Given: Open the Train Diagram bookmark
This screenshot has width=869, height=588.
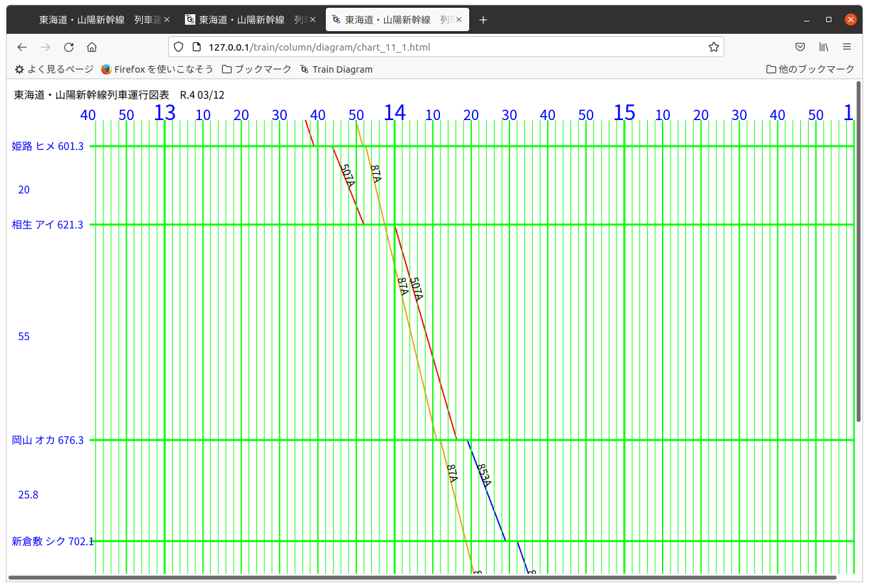Looking at the screenshot, I should (336, 69).
